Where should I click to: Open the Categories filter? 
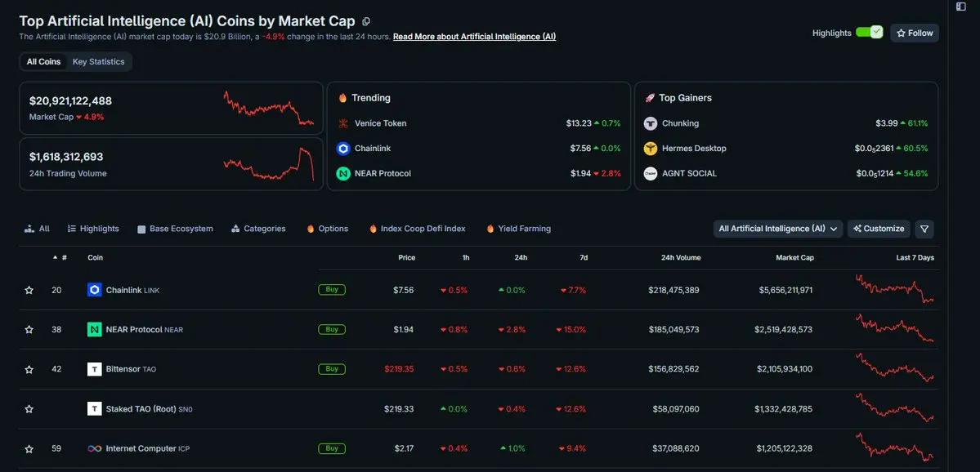pyautogui.click(x=258, y=229)
